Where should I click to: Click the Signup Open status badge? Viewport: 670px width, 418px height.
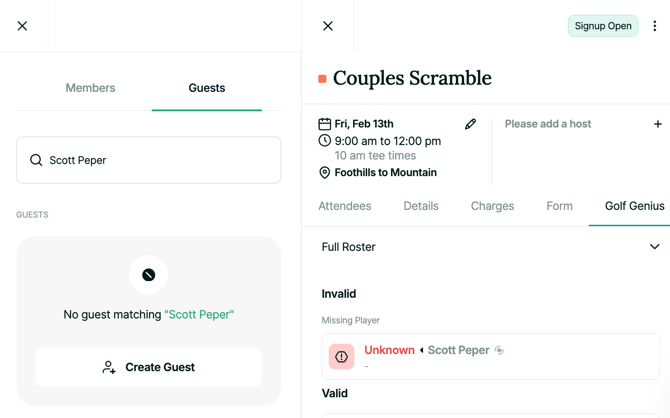tap(603, 26)
